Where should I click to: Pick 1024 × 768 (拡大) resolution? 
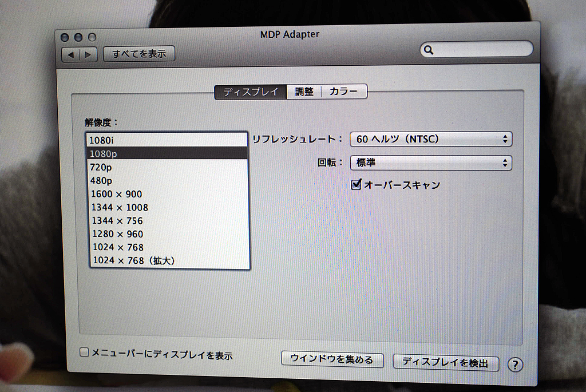click(x=167, y=261)
